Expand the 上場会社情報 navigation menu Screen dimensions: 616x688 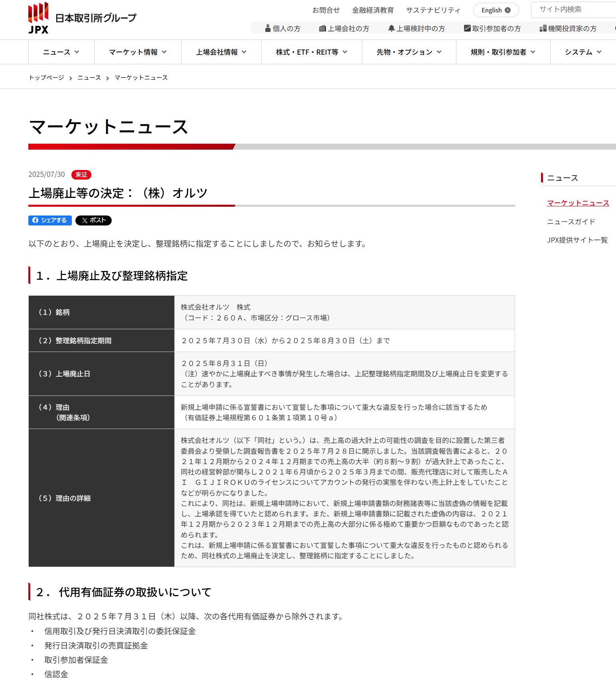pos(221,52)
